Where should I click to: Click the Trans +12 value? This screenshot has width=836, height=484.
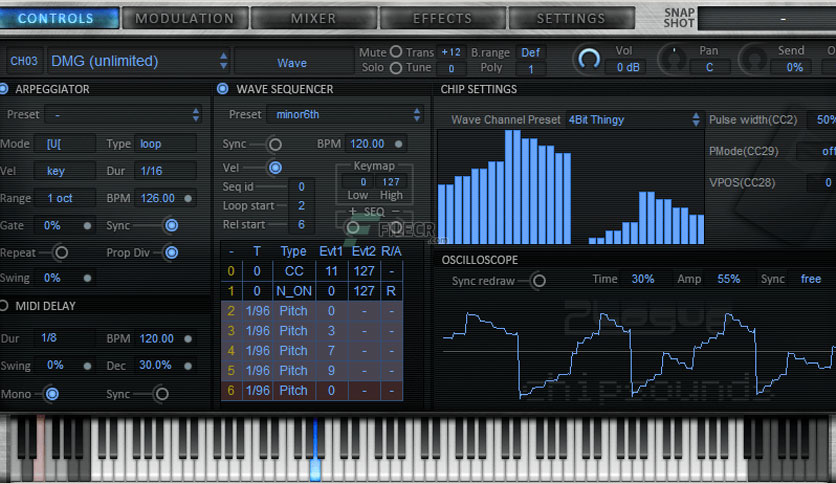tap(451, 52)
